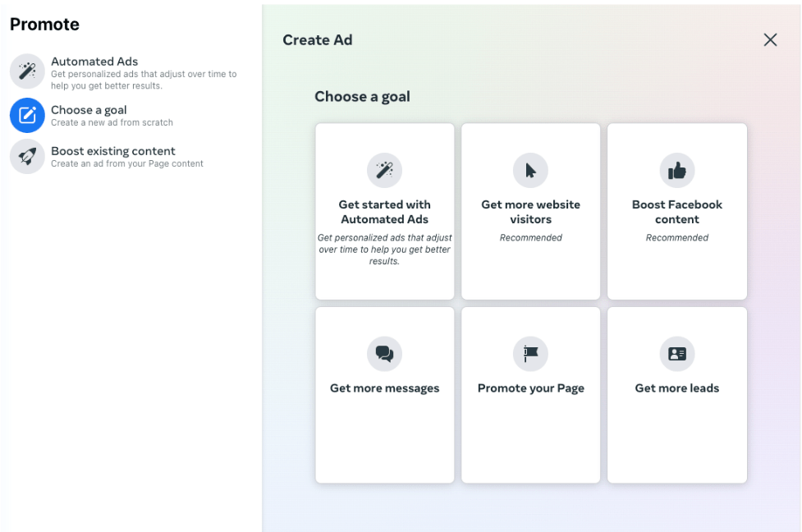Select Choose a goal in the sidebar
The width and height of the screenshot is (802, 532).
click(x=89, y=110)
